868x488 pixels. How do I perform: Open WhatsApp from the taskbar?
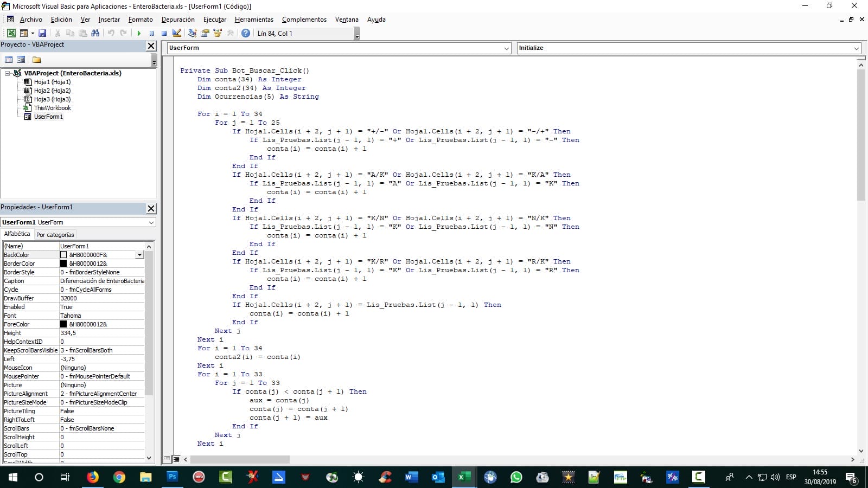(x=516, y=478)
